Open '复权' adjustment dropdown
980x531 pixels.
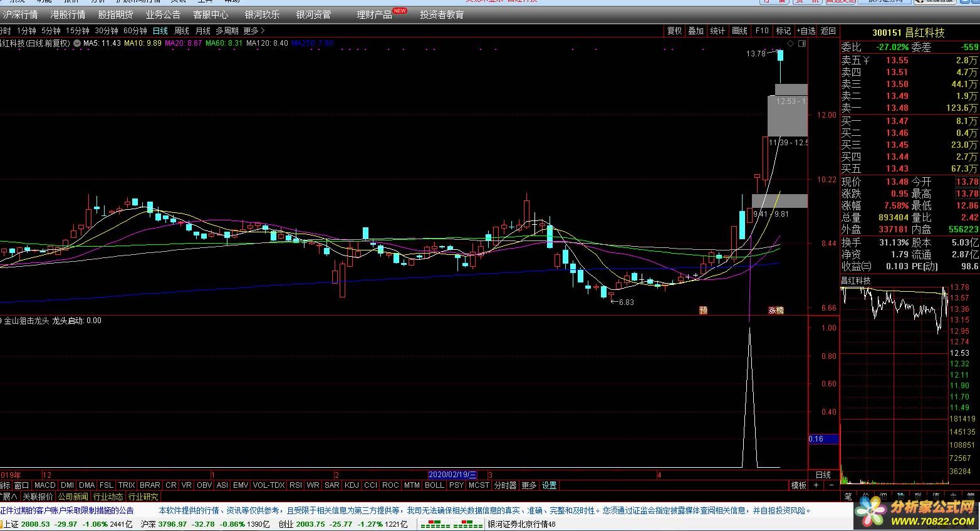(x=674, y=31)
